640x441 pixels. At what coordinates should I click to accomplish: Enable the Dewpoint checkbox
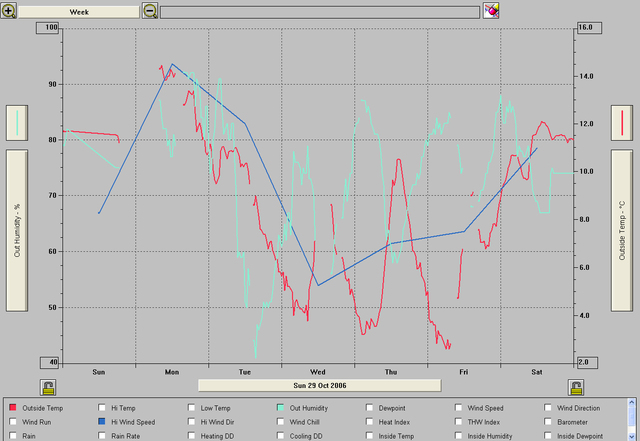(371, 408)
